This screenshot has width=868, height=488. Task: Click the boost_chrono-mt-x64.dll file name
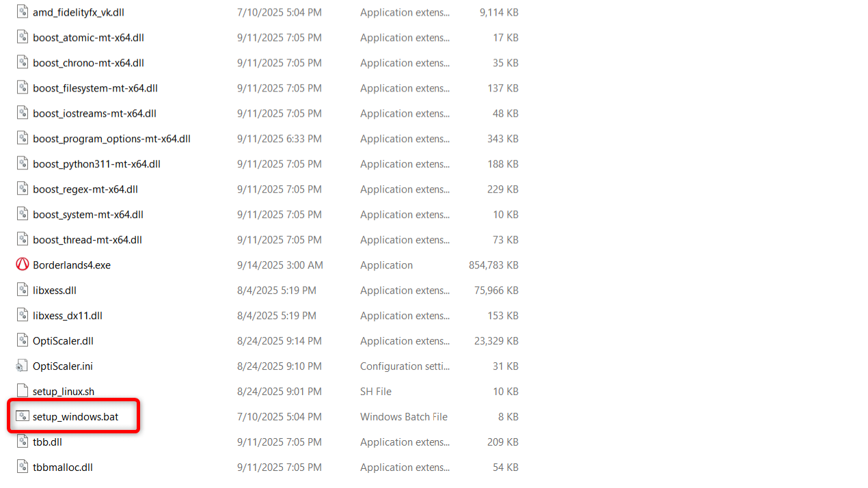(x=88, y=63)
